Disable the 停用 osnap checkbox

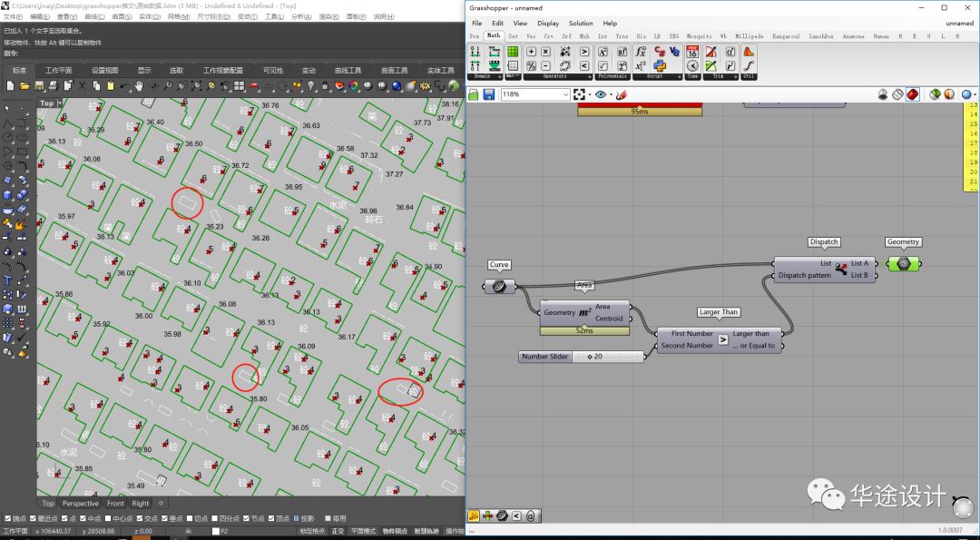click(326, 518)
